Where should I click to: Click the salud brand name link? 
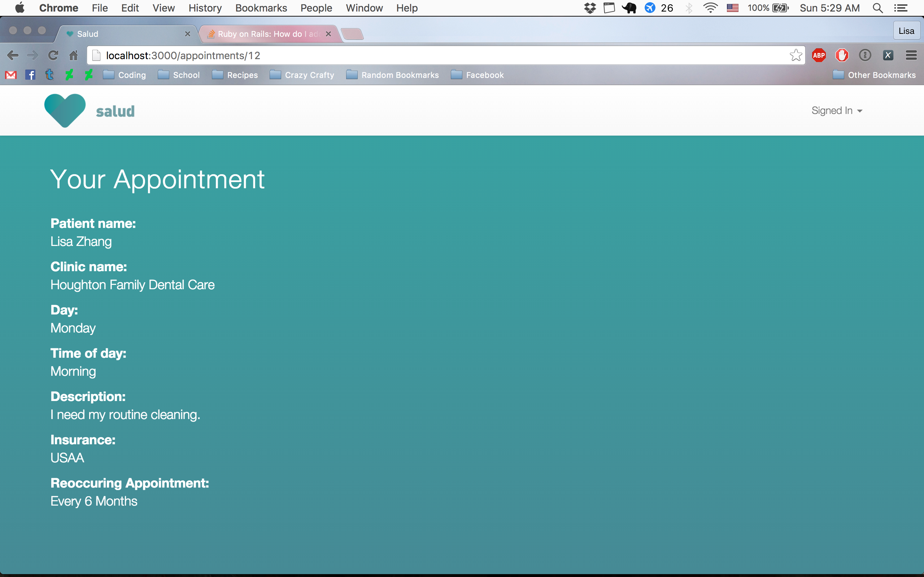point(115,111)
